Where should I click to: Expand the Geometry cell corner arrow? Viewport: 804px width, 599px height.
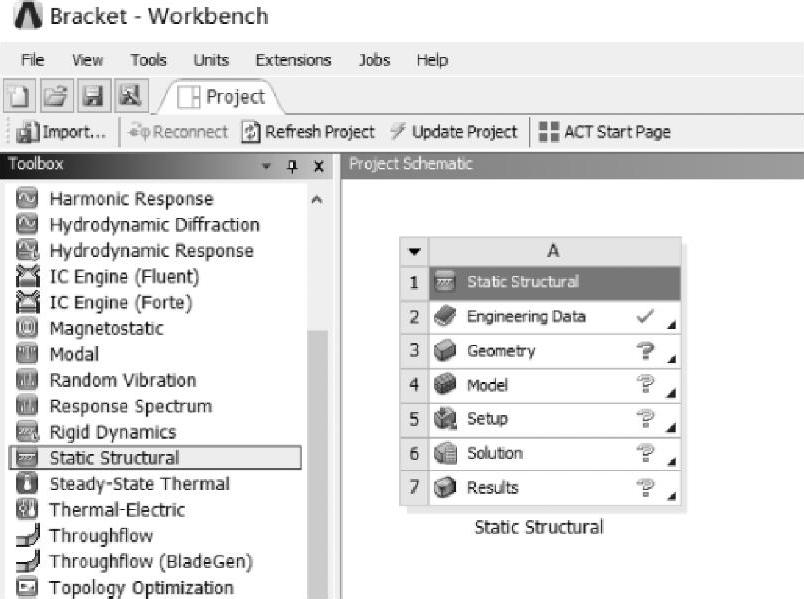(672, 359)
